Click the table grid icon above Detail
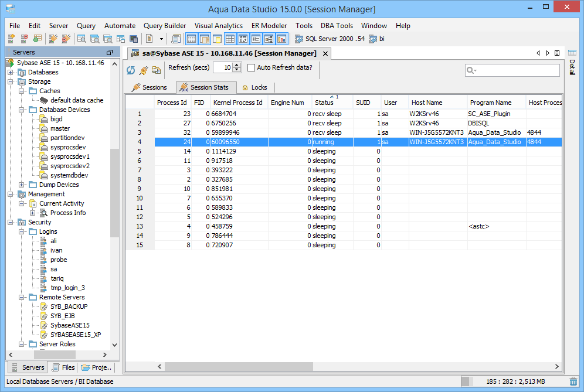Screen dimensions: 584x392 pyautogui.click(x=572, y=52)
